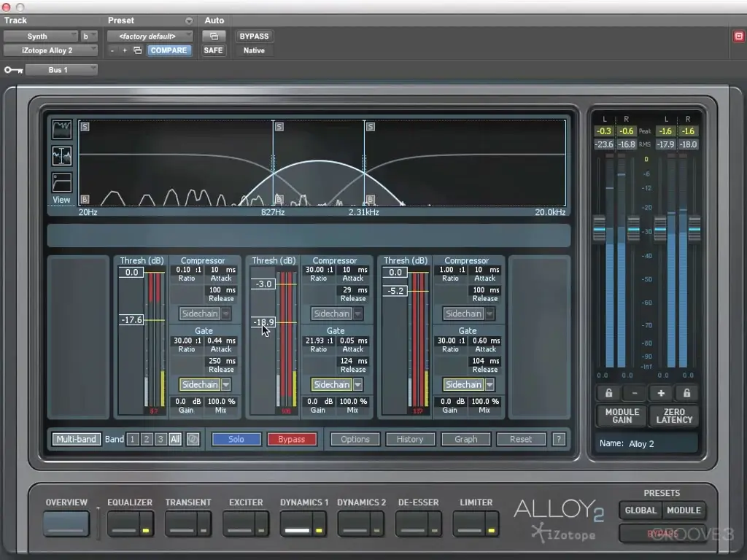Solo band 2 via S marker at 827Hz
Image resolution: width=747 pixels, height=560 pixels.
click(279, 127)
